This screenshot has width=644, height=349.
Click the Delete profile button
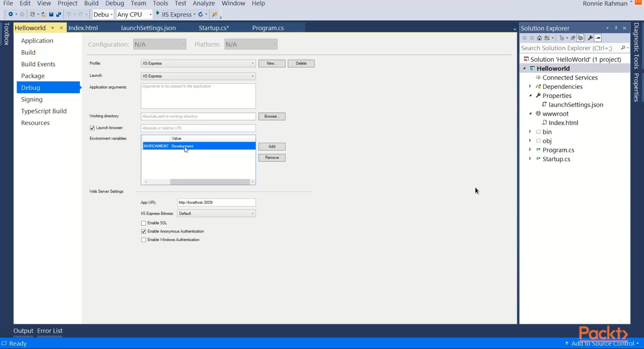pyautogui.click(x=301, y=63)
